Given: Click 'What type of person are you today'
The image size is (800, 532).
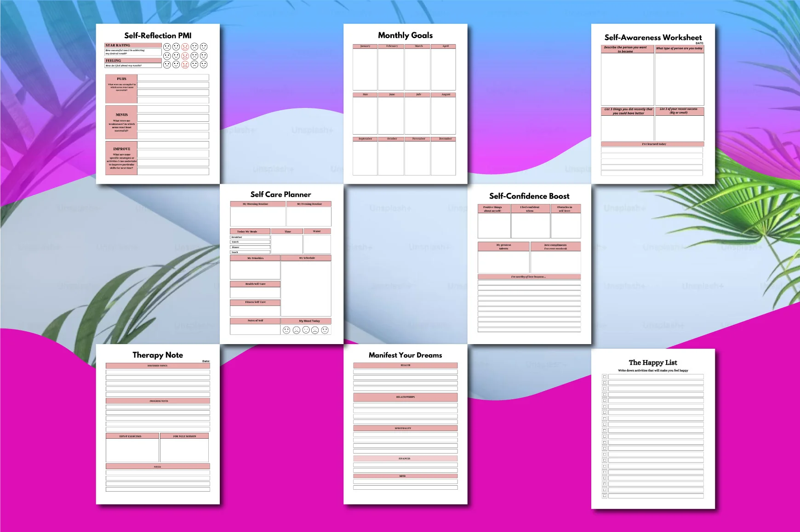Looking at the screenshot, I should (680, 49).
